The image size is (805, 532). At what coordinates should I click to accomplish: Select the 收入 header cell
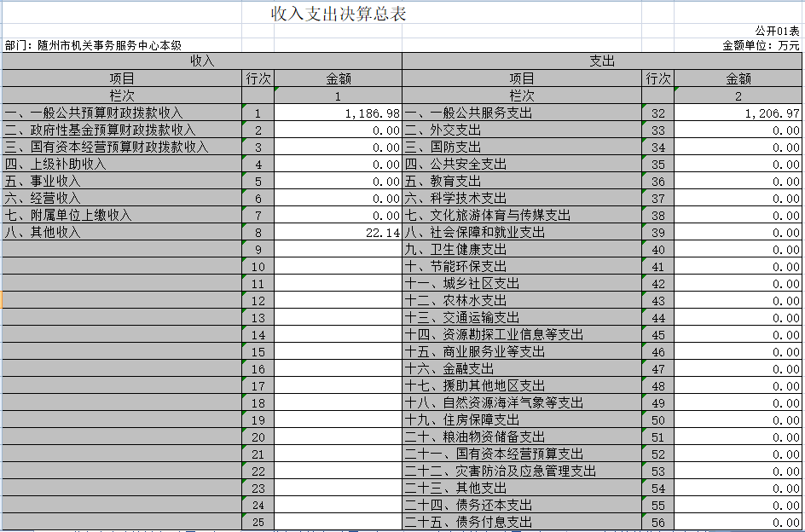[x=202, y=61]
